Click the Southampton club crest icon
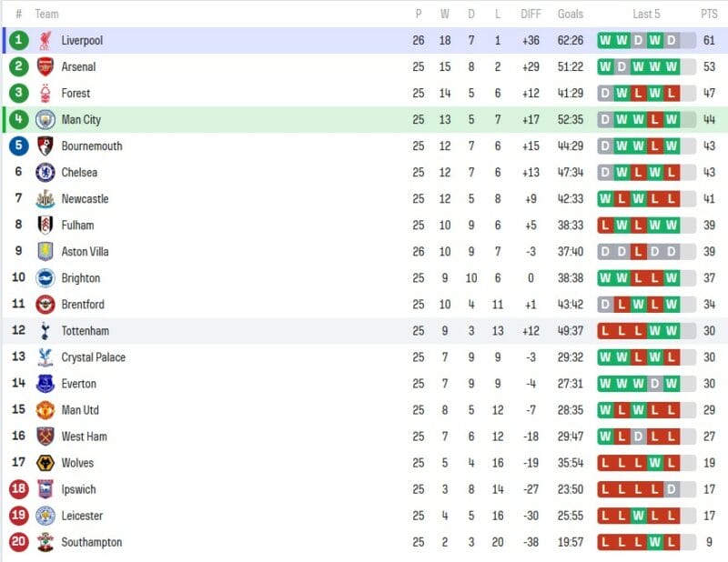Image resolution: width=728 pixels, height=562 pixels. [45, 542]
